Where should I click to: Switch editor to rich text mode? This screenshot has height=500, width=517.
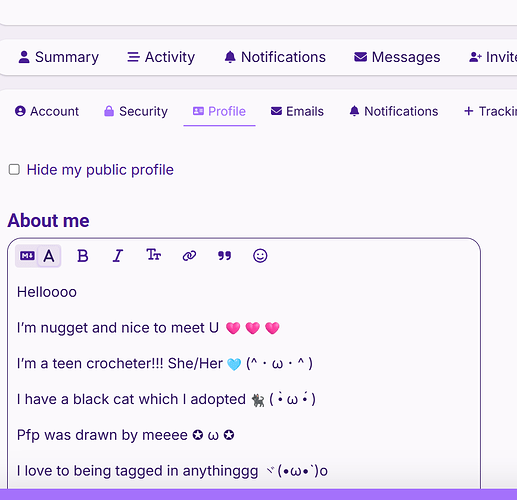tap(49, 256)
